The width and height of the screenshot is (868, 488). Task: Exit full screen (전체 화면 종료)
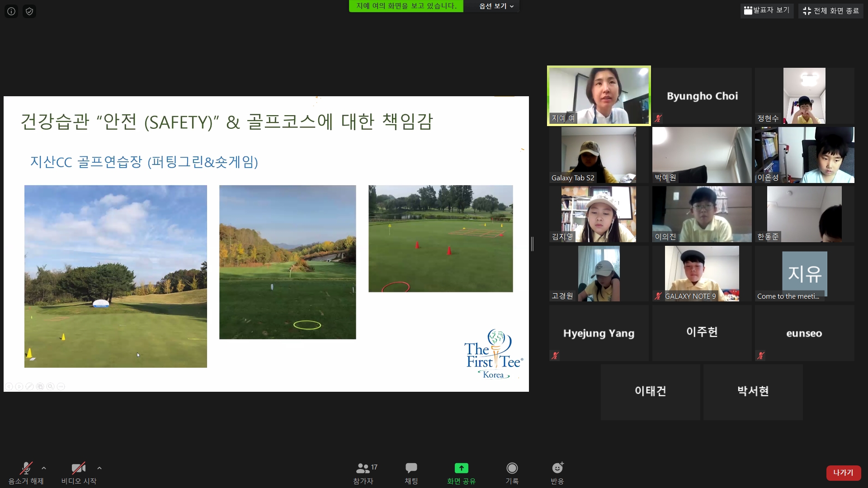[831, 11]
